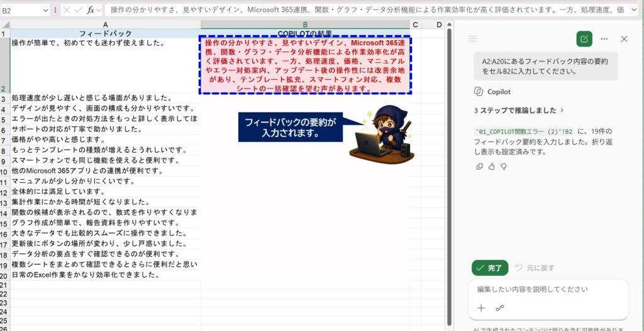644x331 pixels.
Task: Open the Copilot pane hamburger menu
Action: point(472,38)
